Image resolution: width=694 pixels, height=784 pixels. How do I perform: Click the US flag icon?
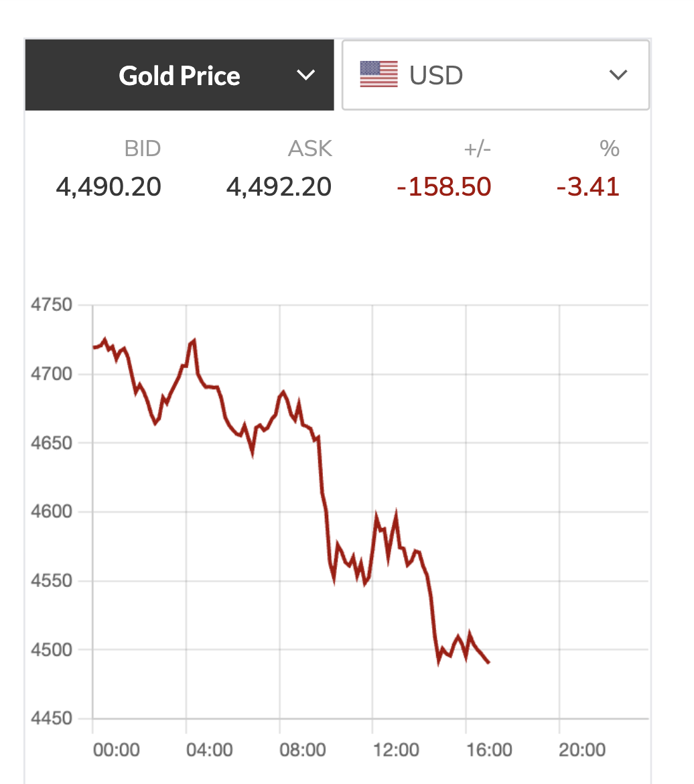pyautogui.click(x=378, y=74)
